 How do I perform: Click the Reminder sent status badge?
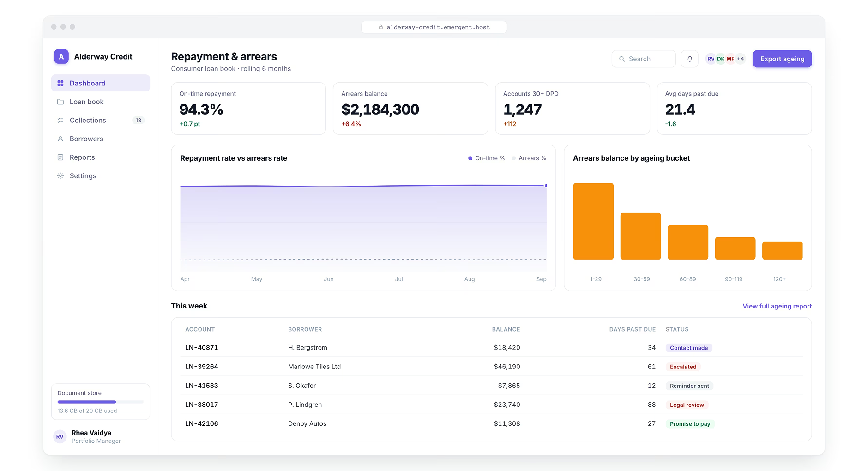(x=689, y=386)
